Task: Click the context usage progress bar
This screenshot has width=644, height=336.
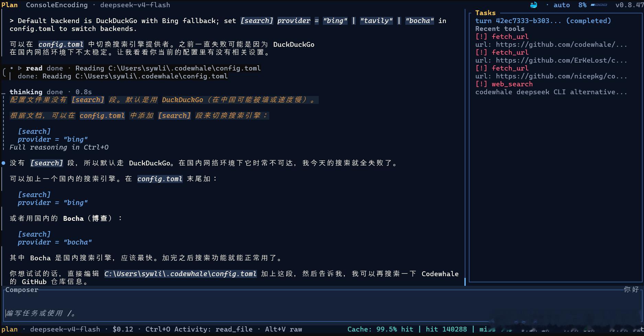Action: [x=599, y=5]
